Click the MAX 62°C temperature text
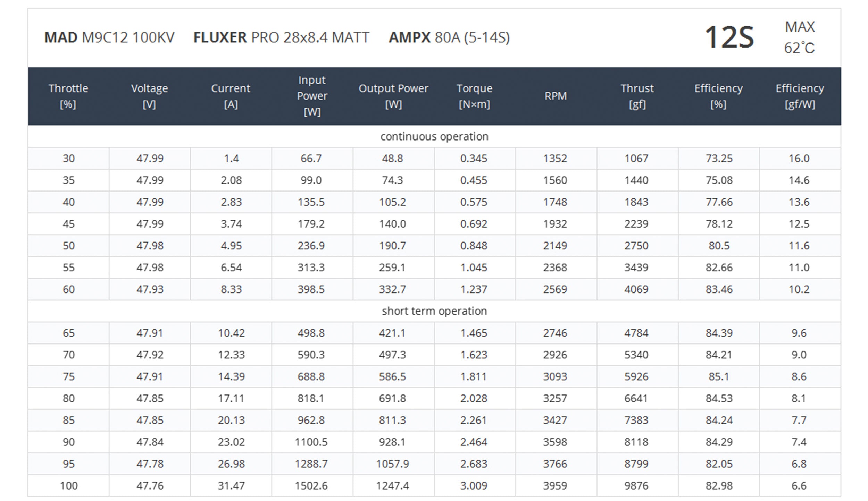 (799, 37)
